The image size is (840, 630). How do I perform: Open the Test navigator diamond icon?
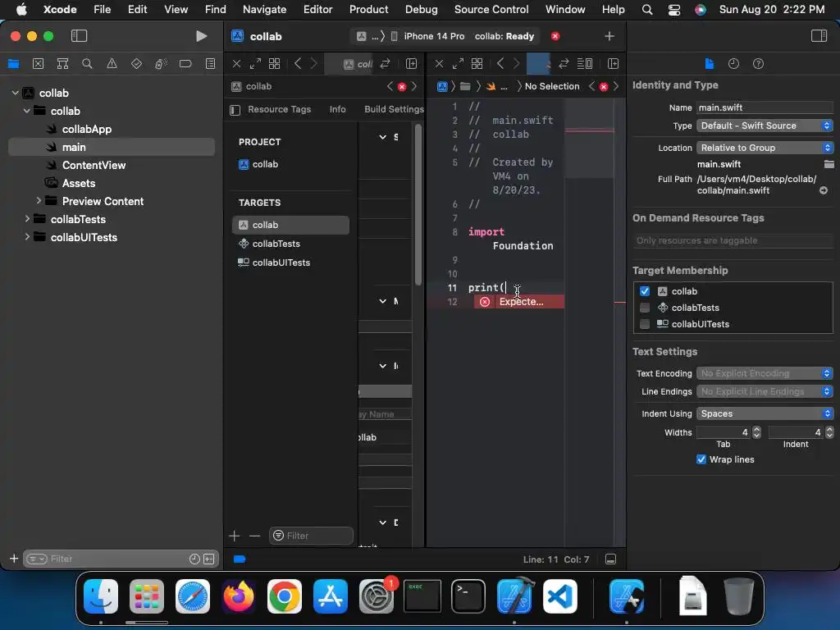tap(137, 64)
